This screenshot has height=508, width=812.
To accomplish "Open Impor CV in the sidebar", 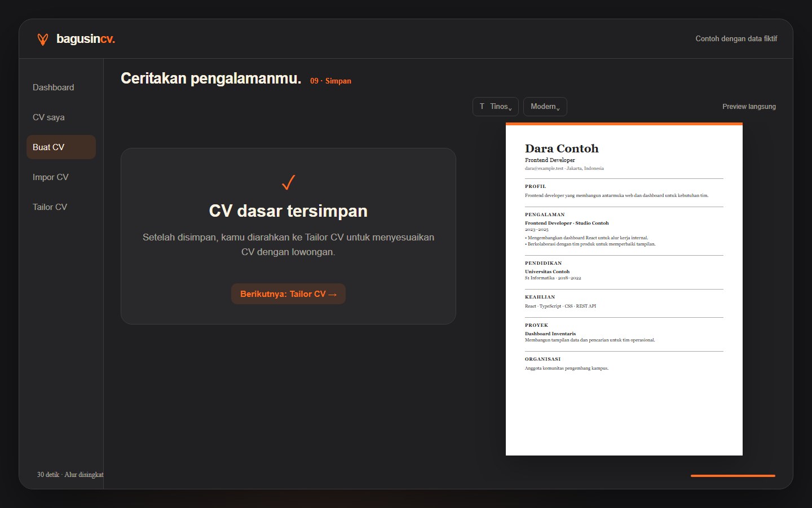I will coord(61,177).
